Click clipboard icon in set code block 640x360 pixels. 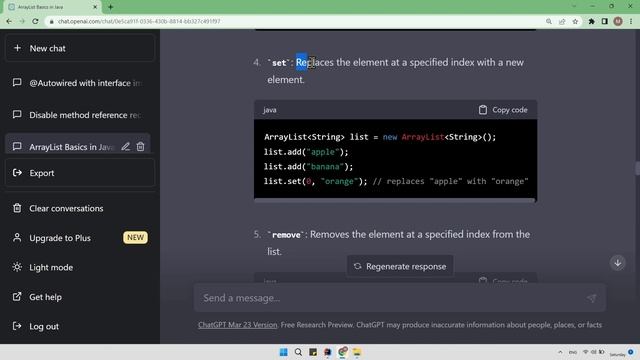[x=483, y=110]
